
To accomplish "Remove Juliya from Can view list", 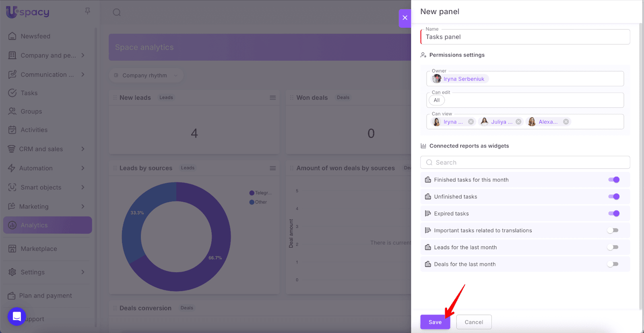I will pos(518,122).
